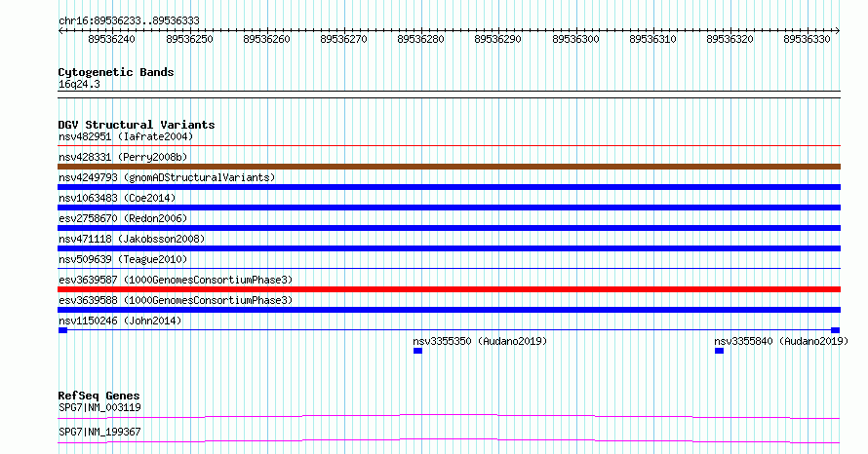Click the magenta SPG7|NM_199367 gene line

point(449,440)
